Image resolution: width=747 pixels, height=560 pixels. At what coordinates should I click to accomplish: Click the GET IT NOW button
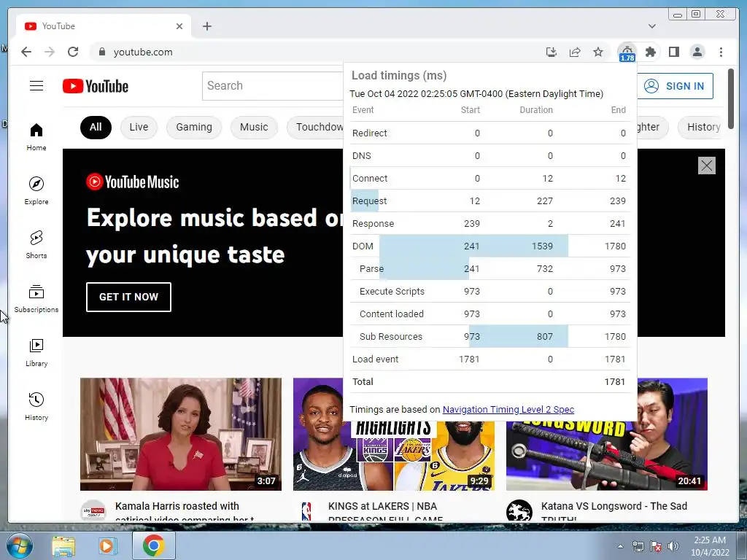[x=128, y=297]
